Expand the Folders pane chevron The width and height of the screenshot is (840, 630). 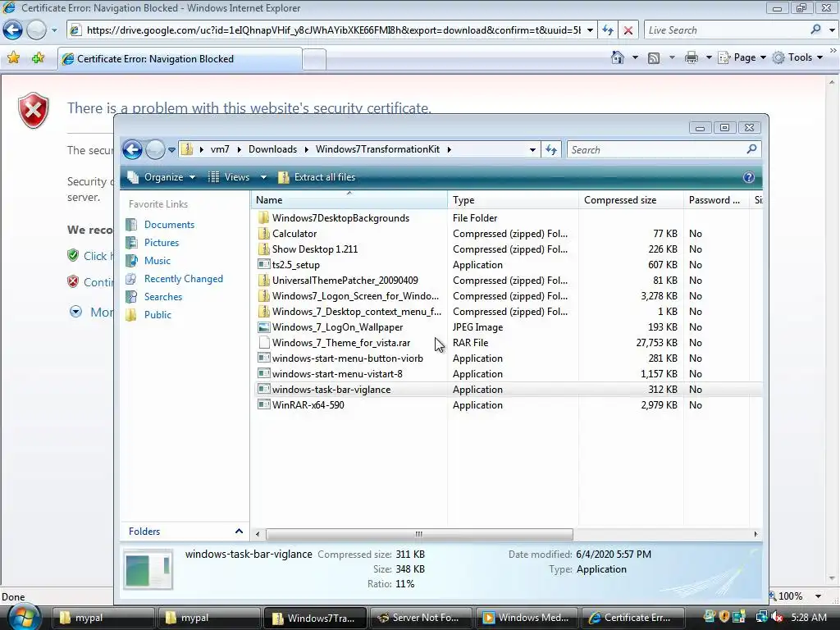coord(239,532)
